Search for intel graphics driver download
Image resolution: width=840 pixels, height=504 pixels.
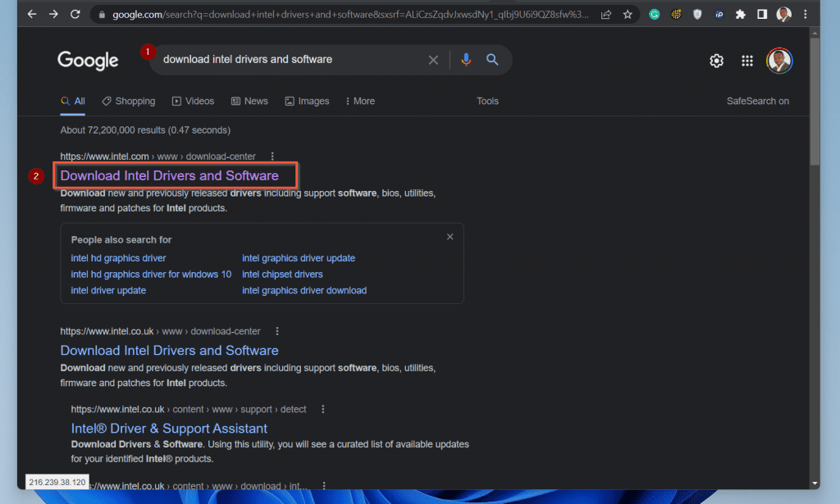point(304,290)
